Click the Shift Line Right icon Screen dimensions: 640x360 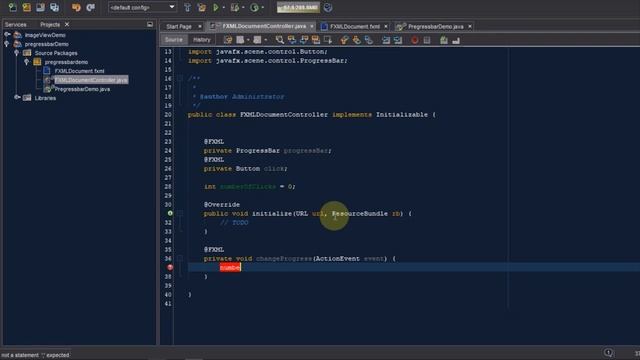pyautogui.click(x=398, y=40)
